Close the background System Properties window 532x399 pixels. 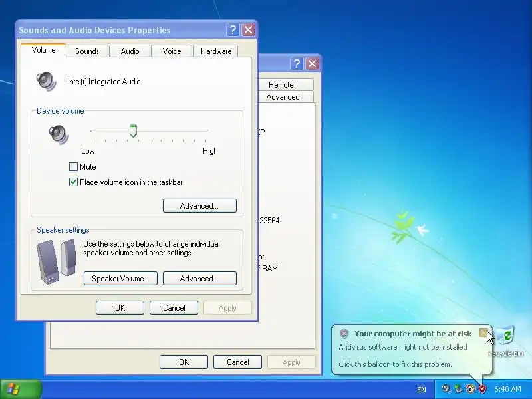pyautogui.click(x=312, y=63)
